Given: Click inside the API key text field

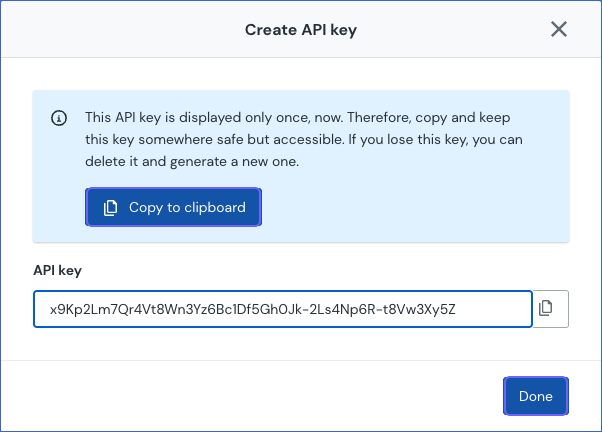Looking at the screenshot, I should tap(283, 309).
